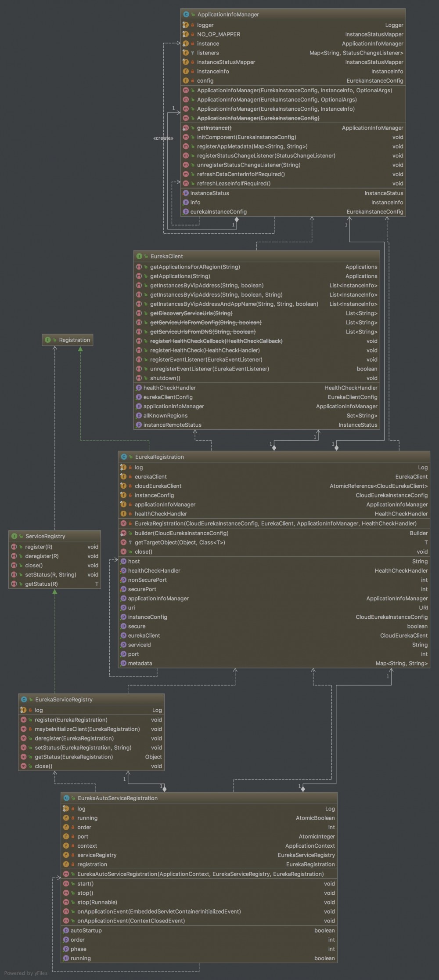
Task: Click the class icon beside EurekaServiceRegistry title
Action: (24, 700)
